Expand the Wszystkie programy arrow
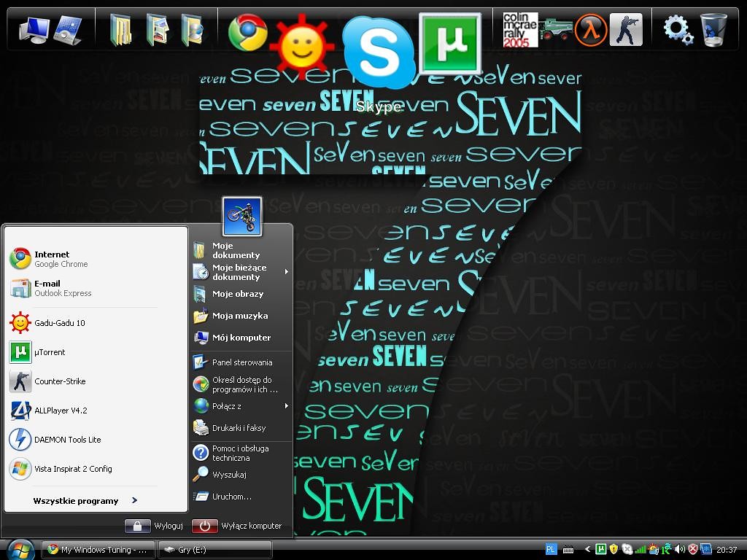 coord(134,500)
